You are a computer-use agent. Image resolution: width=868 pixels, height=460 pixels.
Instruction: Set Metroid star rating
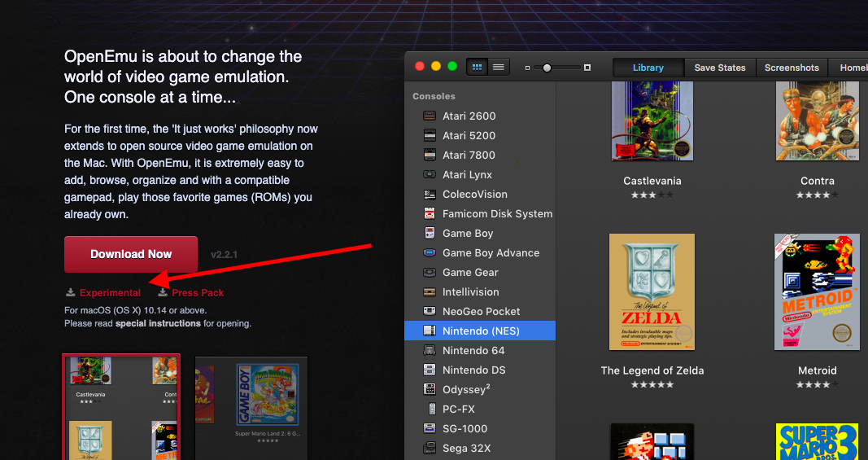(x=817, y=384)
